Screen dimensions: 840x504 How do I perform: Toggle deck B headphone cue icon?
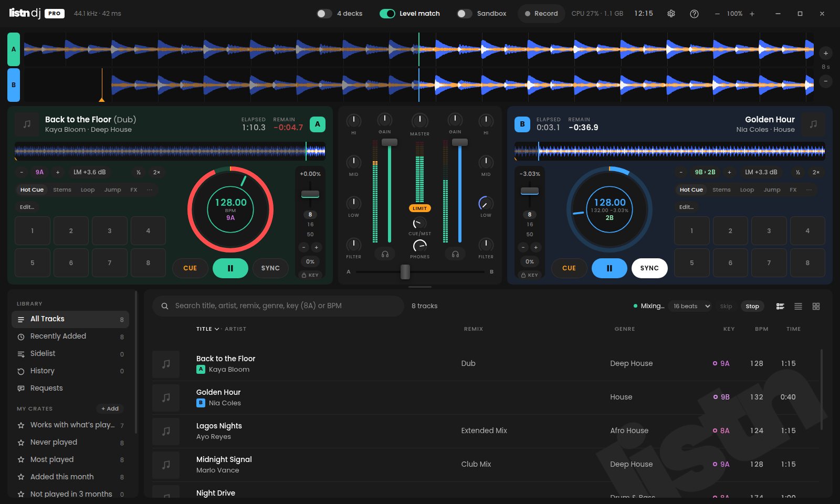click(x=455, y=254)
